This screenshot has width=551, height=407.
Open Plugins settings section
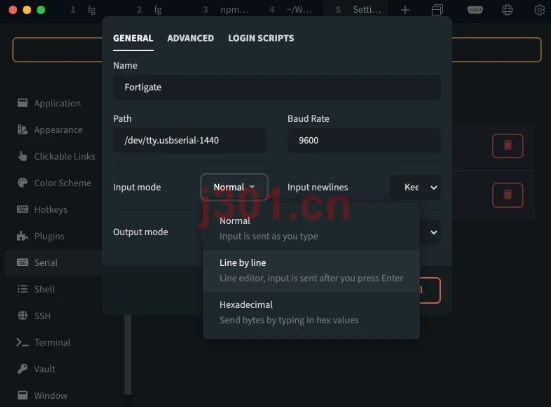[49, 236]
